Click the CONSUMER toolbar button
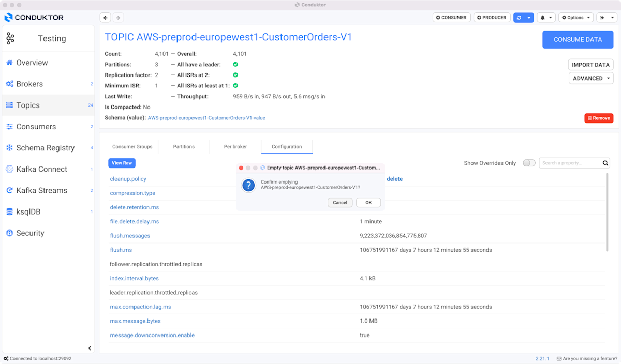This screenshot has width=621, height=364. tap(452, 18)
